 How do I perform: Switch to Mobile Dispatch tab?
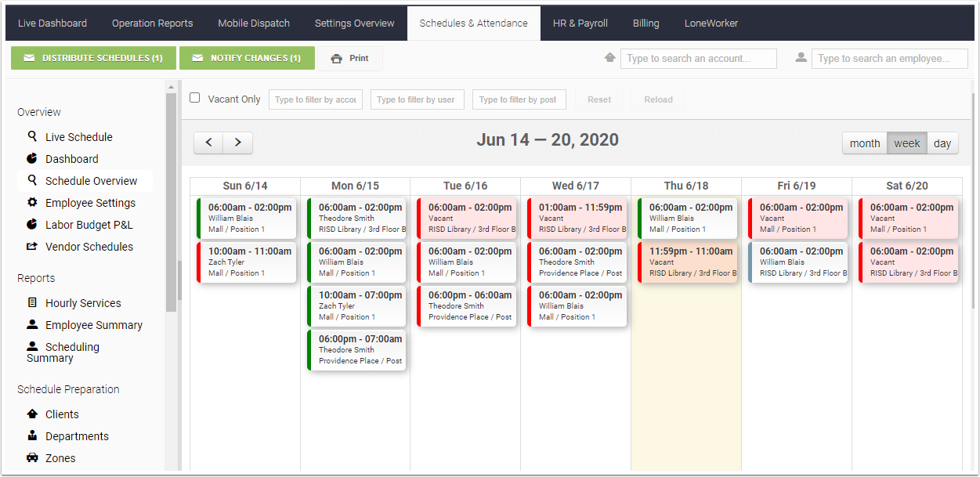(x=254, y=23)
